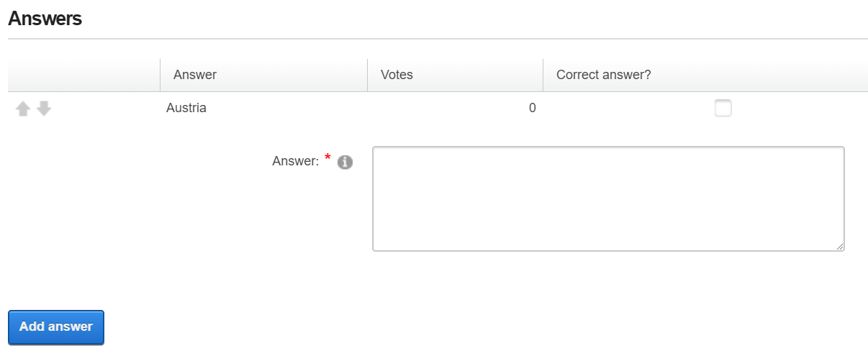Click the Votes column header
This screenshot has height=361, width=868.
(397, 75)
